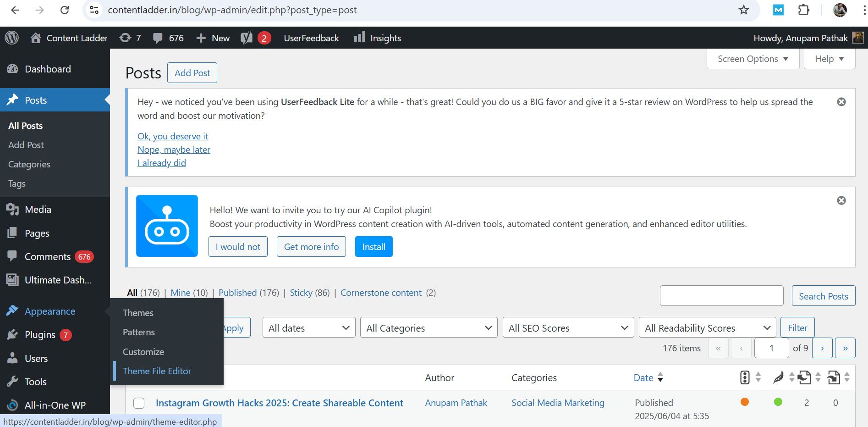Click the search posts input field
868x427 pixels.
tap(721, 296)
